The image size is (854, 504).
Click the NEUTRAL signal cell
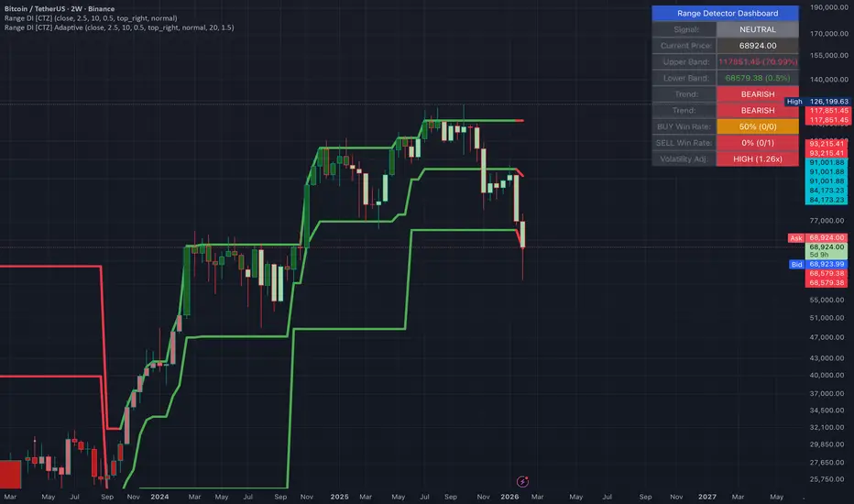point(758,29)
